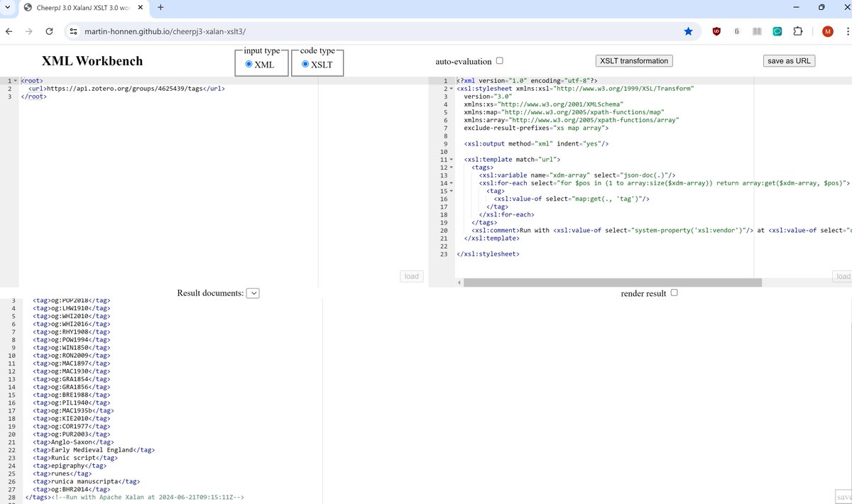This screenshot has width=852, height=504.
Task: Click result line og:RON2009
Action: tap(72, 355)
